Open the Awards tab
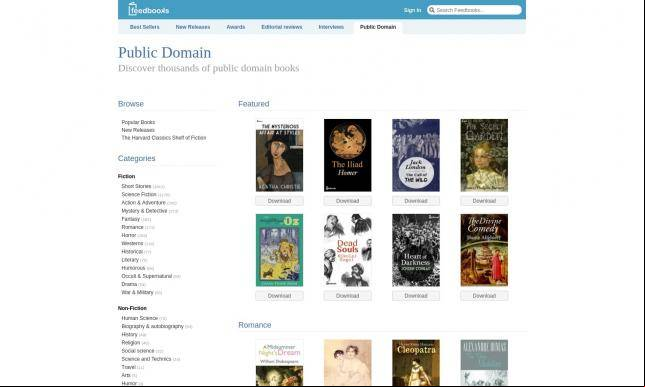 [236, 27]
